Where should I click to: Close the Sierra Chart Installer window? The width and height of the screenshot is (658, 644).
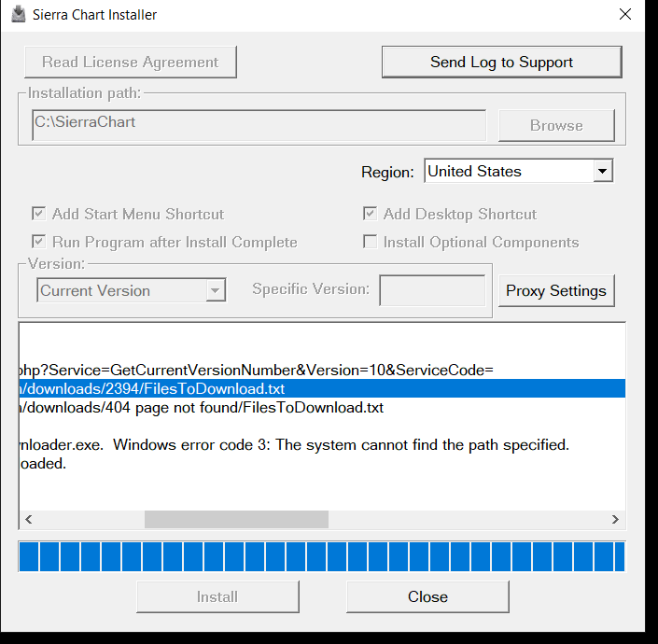624,14
